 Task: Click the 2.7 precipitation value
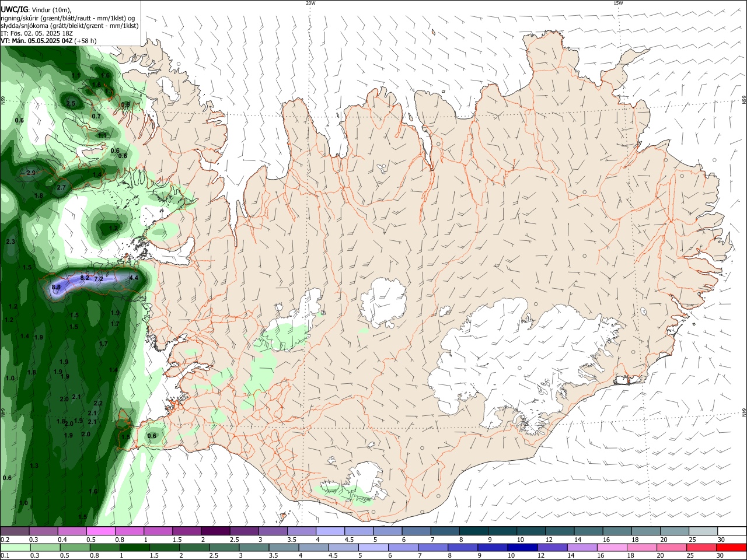61,188
